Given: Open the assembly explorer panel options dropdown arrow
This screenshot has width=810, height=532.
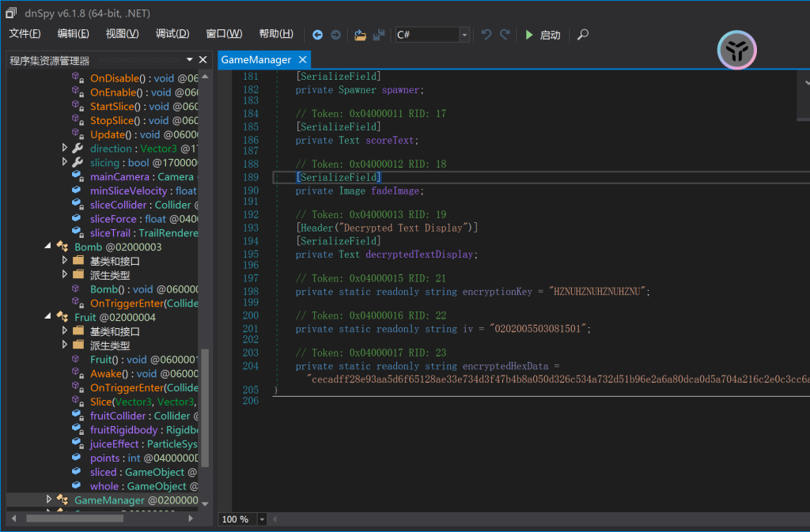Looking at the screenshot, I should (x=190, y=60).
